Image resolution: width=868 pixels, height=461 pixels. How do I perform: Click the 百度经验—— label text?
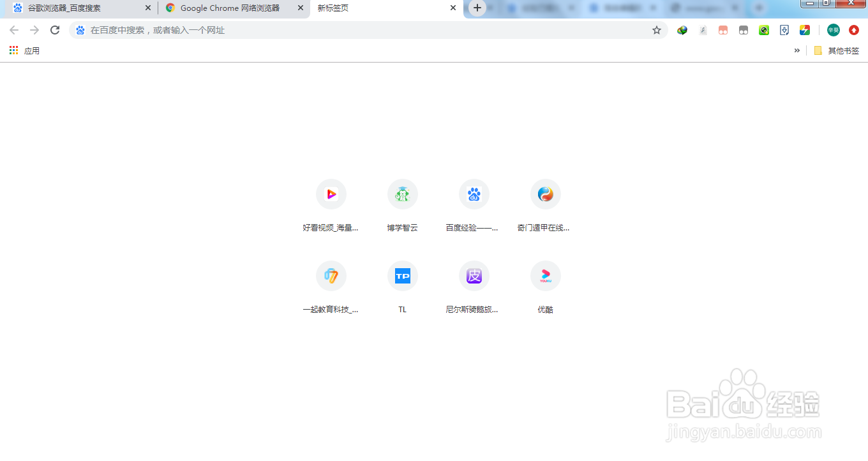point(472,227)
